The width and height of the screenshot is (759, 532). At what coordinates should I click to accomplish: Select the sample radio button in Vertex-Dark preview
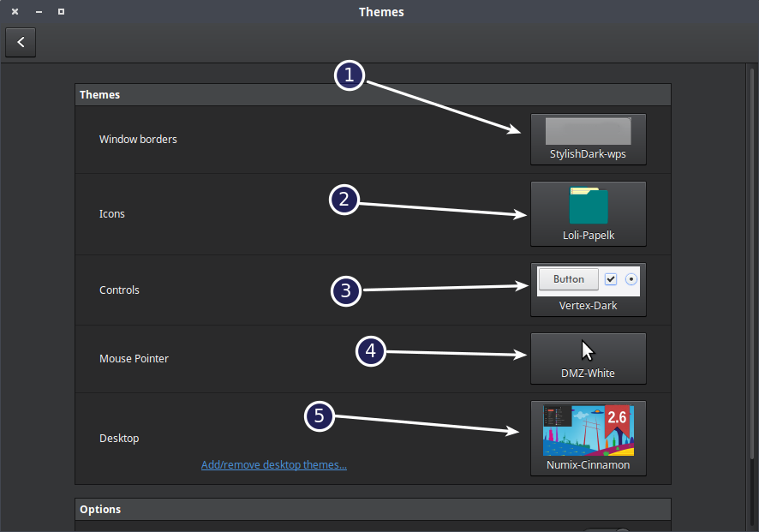pyautogui.click(x=631, y=278)
